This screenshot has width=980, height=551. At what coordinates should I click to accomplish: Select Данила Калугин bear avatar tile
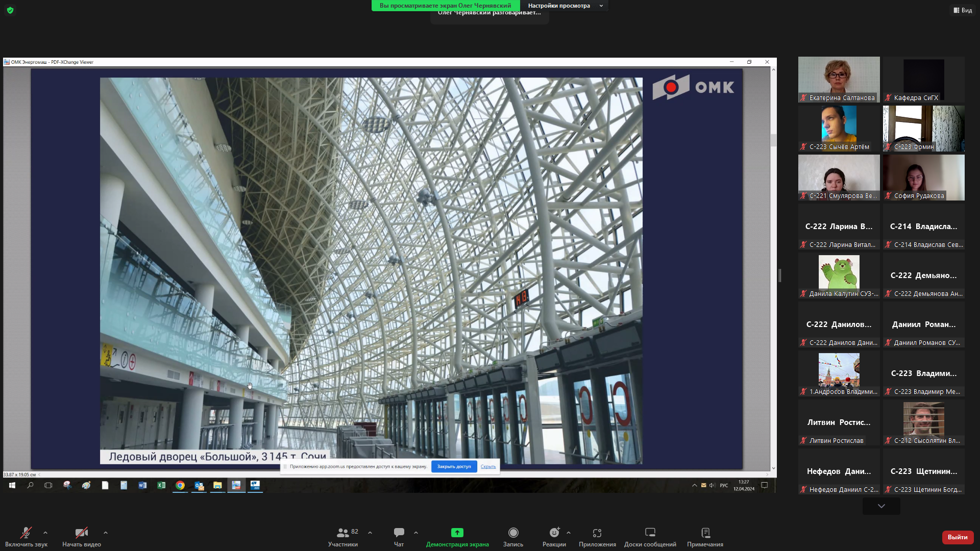click(x=839, y=275)
